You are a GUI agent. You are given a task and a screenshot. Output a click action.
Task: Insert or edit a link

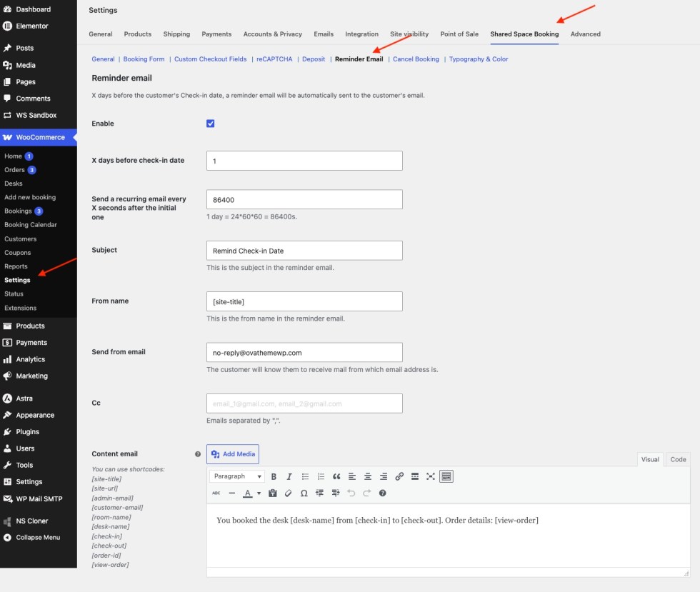(x=399, y=476)
